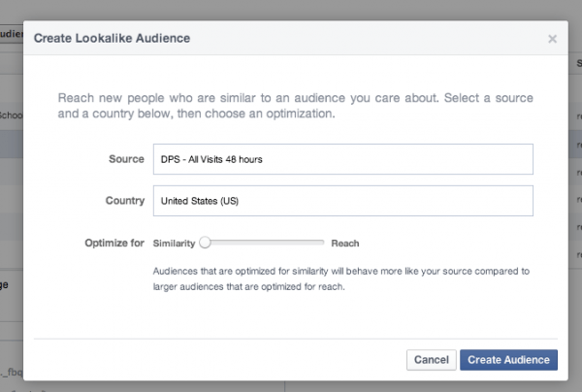The image size is (582, 392).
Task: Select the partially hidden Audiences tab behind dialog
Action: pos(11,34)
